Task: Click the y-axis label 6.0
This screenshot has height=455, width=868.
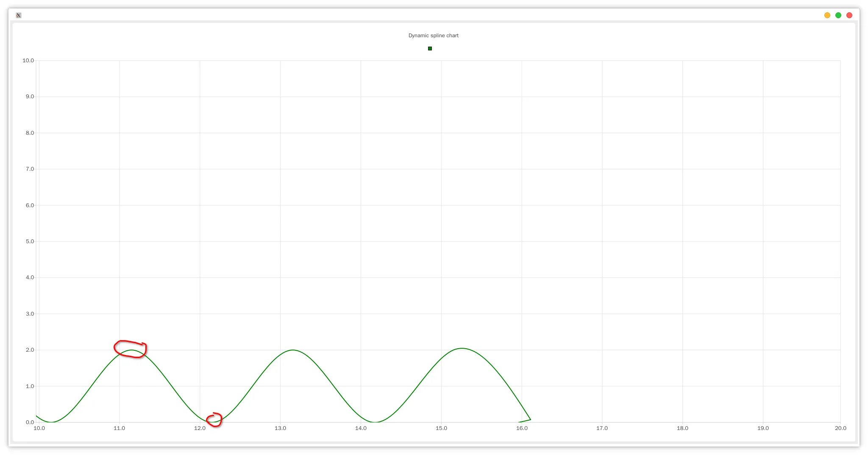Action: coord(30,205)
